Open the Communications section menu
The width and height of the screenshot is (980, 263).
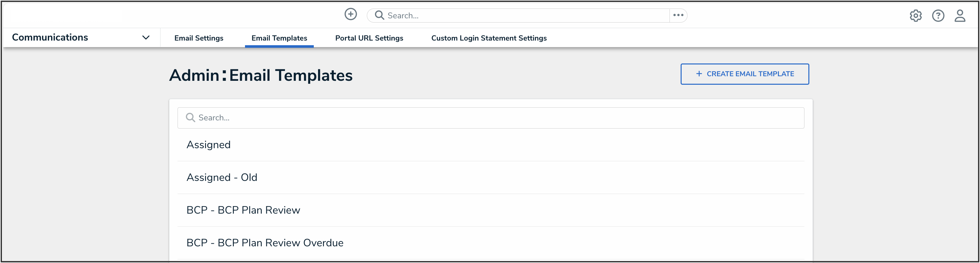[x=50, y=38]
